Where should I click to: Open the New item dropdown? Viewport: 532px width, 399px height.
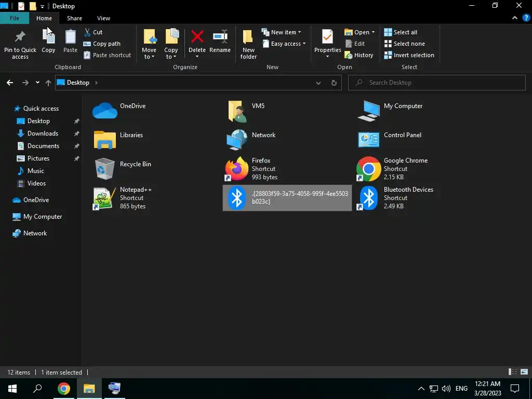pos(281,32)
